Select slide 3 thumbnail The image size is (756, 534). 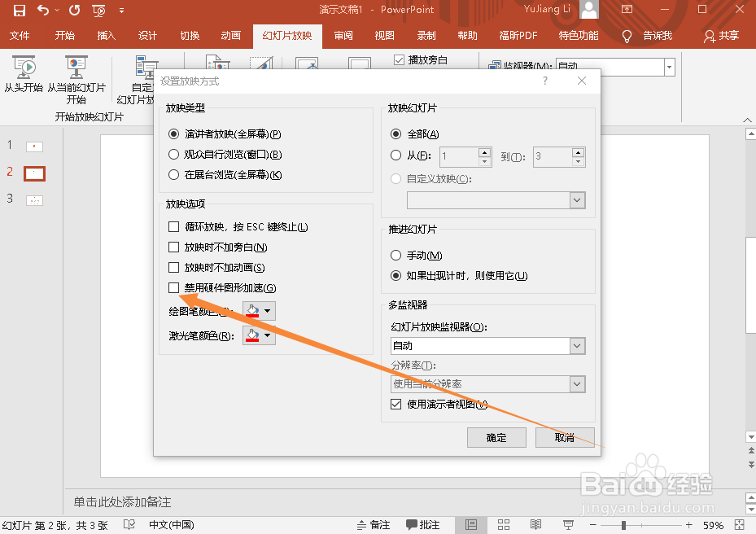34,200
